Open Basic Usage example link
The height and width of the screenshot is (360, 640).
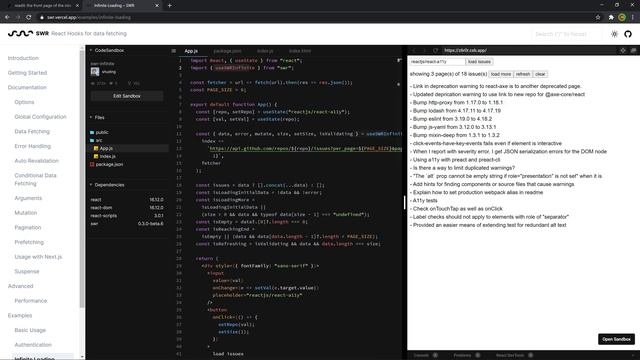click(x=30, y=330)
